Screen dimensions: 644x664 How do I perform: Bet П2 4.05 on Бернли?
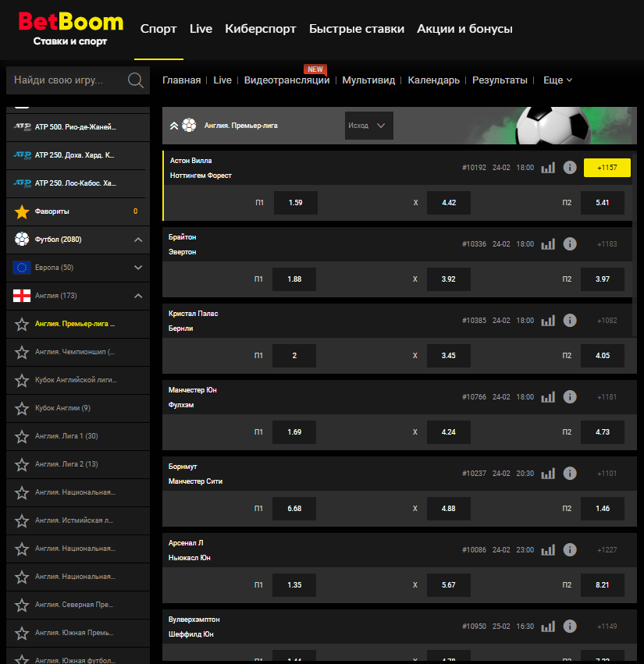pyautogui.click(x=603, y=356)
